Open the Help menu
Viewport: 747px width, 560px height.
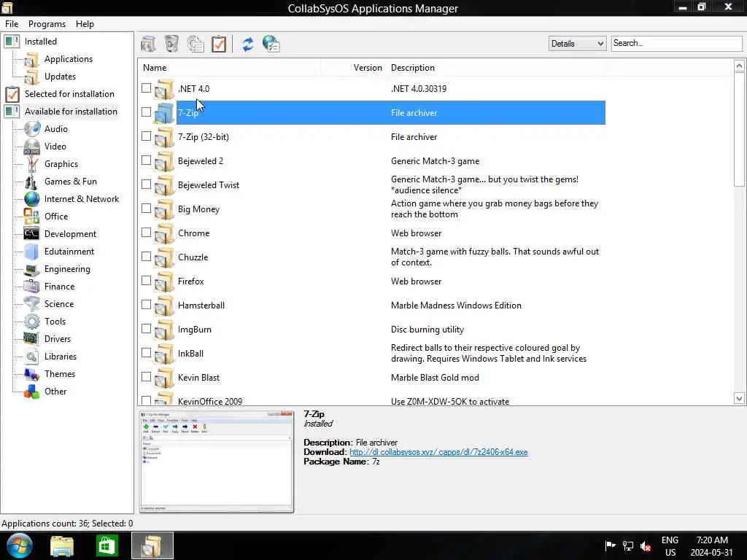[x=85, y=24]
